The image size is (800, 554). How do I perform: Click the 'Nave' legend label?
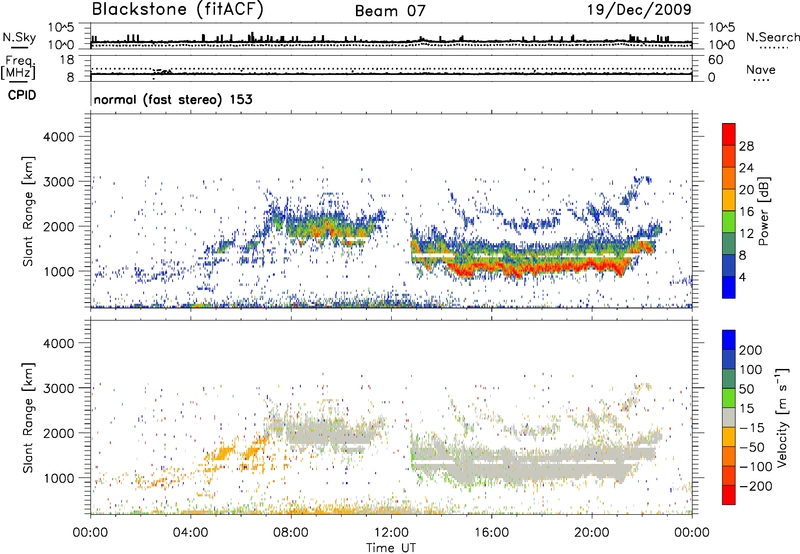click(x=760, y=69)
